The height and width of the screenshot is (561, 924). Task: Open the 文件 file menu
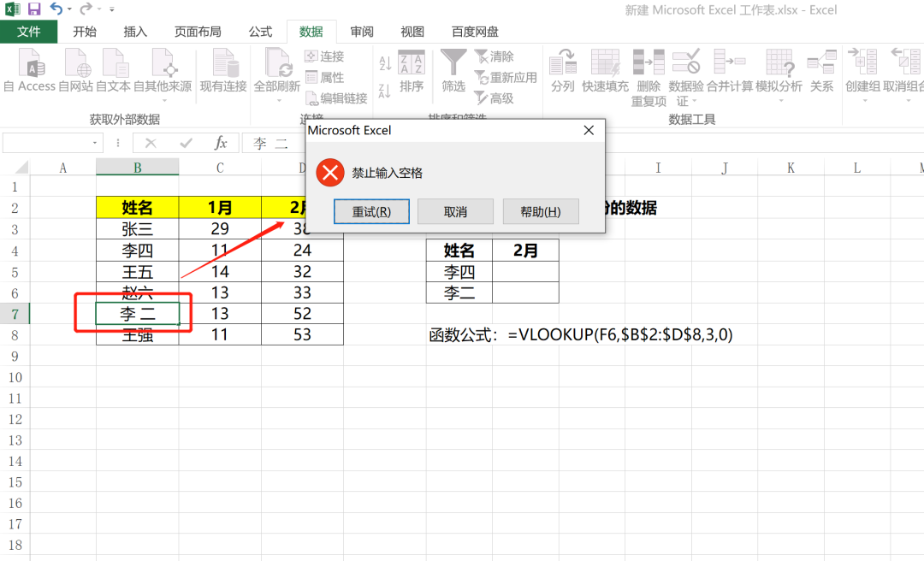pos(29,32)
